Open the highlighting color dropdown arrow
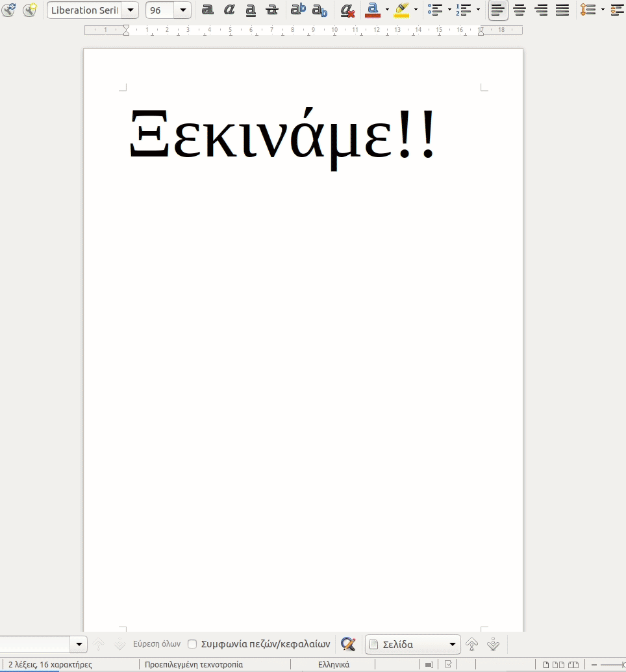The width and height of the screenshot is (626, 672). click(x=416, y=10)
